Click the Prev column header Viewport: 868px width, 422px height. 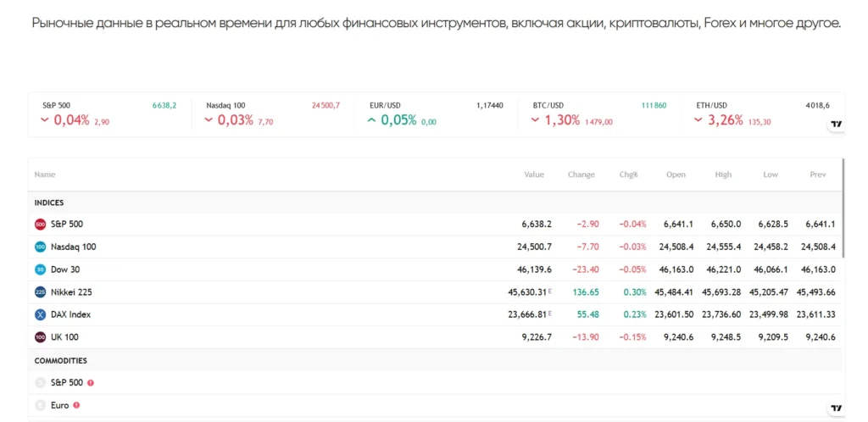818,175
